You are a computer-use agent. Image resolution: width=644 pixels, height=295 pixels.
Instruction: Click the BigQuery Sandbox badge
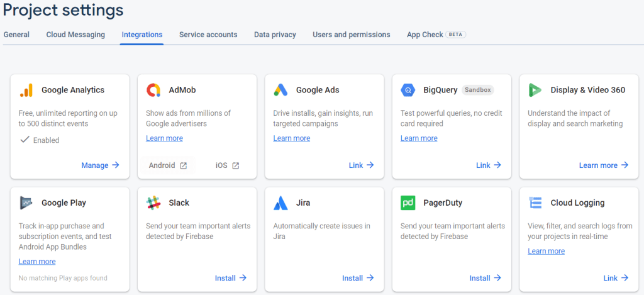coord(478,90)
